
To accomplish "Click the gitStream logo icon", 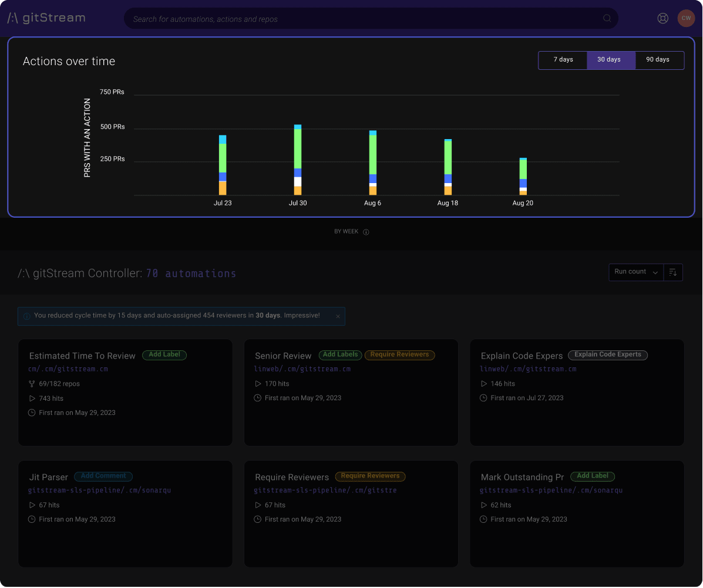I will point(12,17).
